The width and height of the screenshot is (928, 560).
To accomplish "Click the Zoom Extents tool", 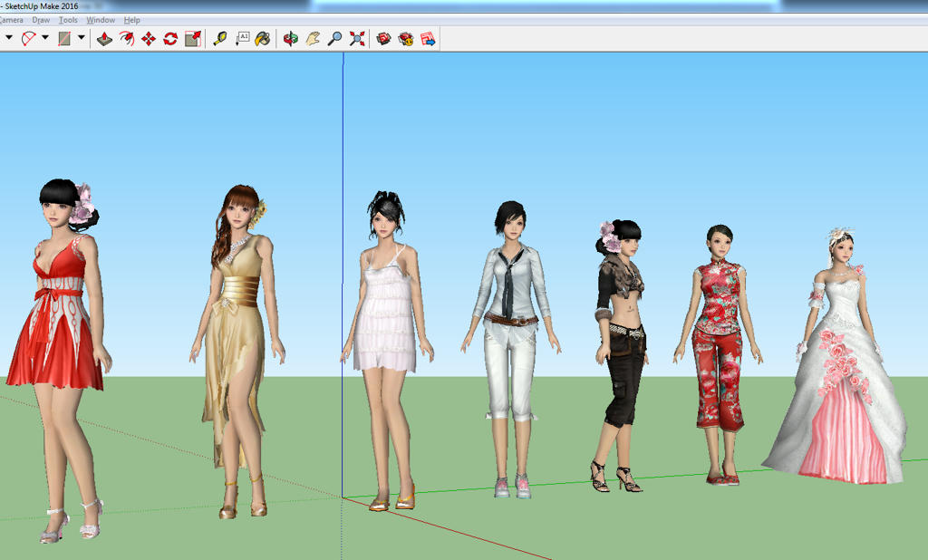I will click(x=357, y=39).
